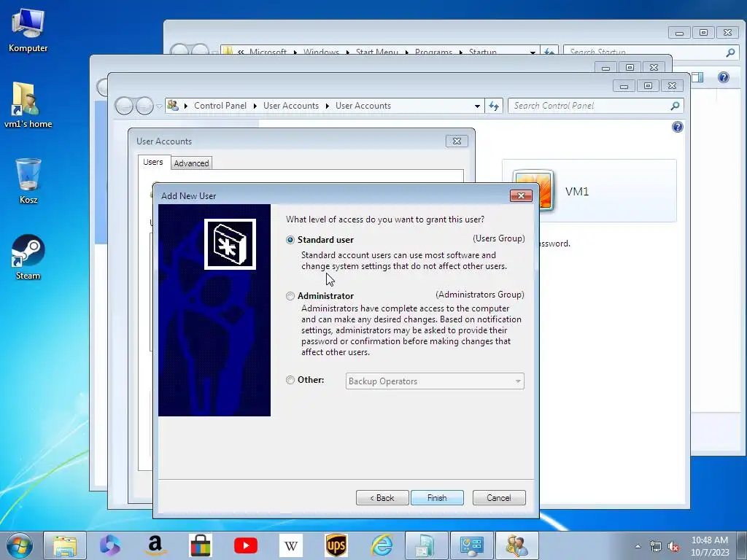Launch Copilot from the taskbar
Viewport: 747px width, 560px height.
pyautogui.click(x=110, y=545)
